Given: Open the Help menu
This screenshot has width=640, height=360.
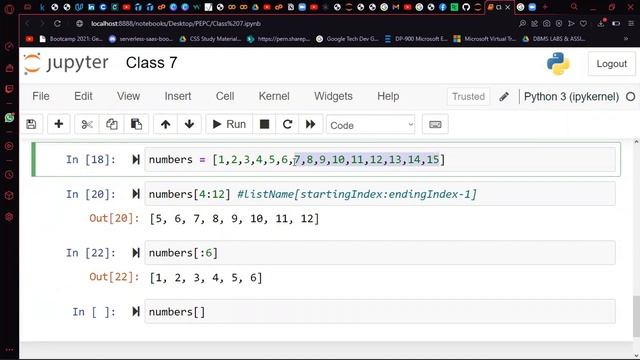Looking at the screenshot, I should coord(388,96).
